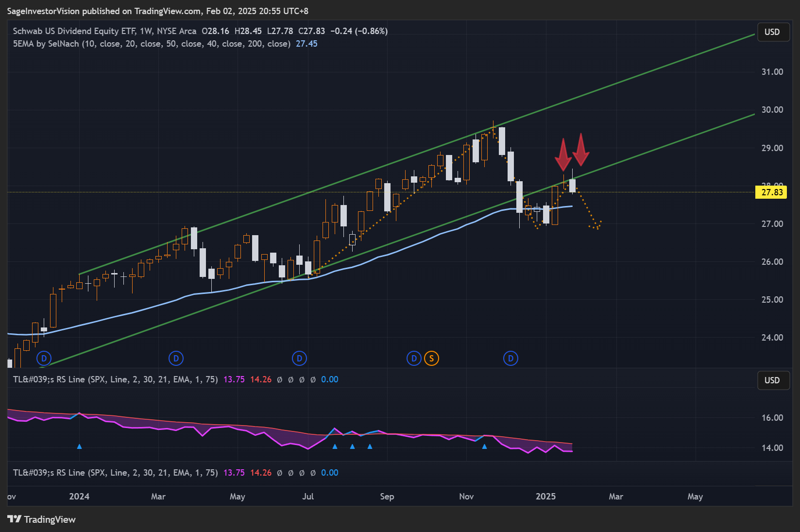Click the Nov time axis label

[x=466, y=497]
